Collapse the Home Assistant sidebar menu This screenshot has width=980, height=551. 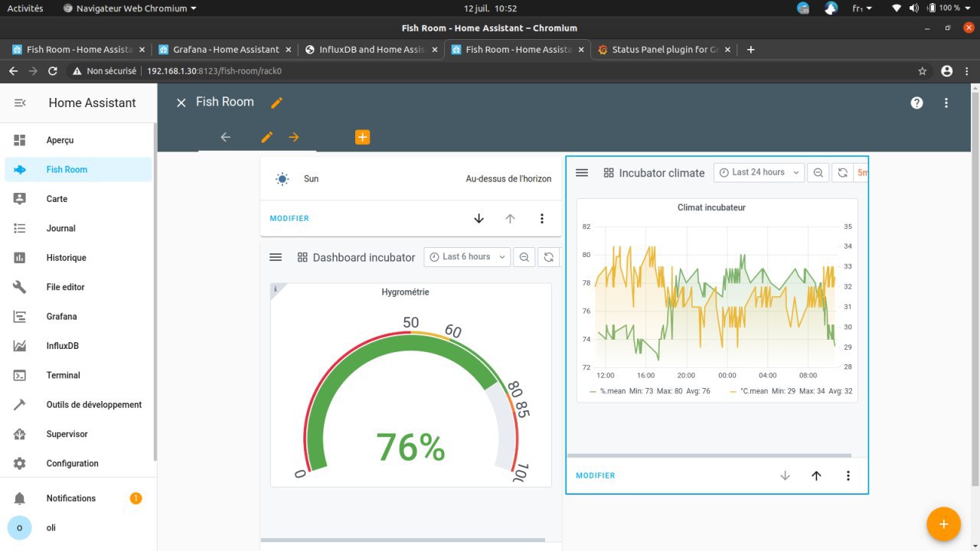coord(20,103)
